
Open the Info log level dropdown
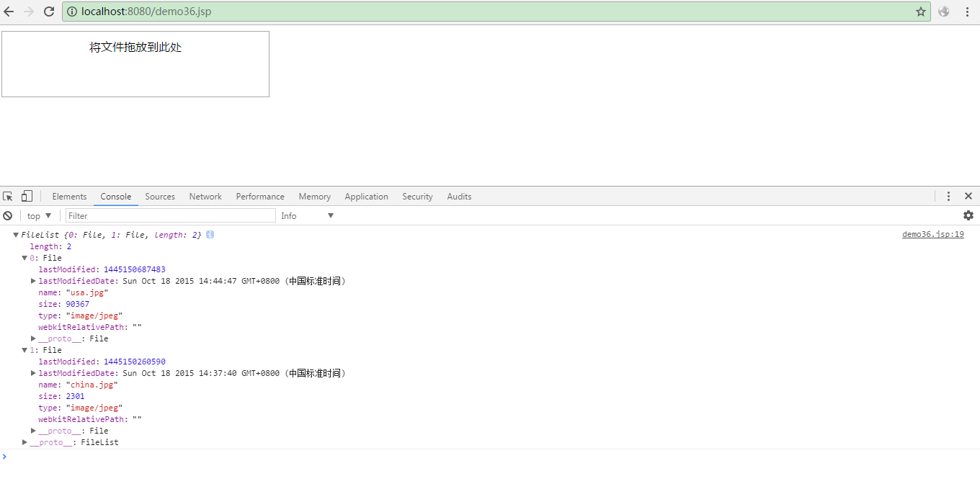point(308,216)
